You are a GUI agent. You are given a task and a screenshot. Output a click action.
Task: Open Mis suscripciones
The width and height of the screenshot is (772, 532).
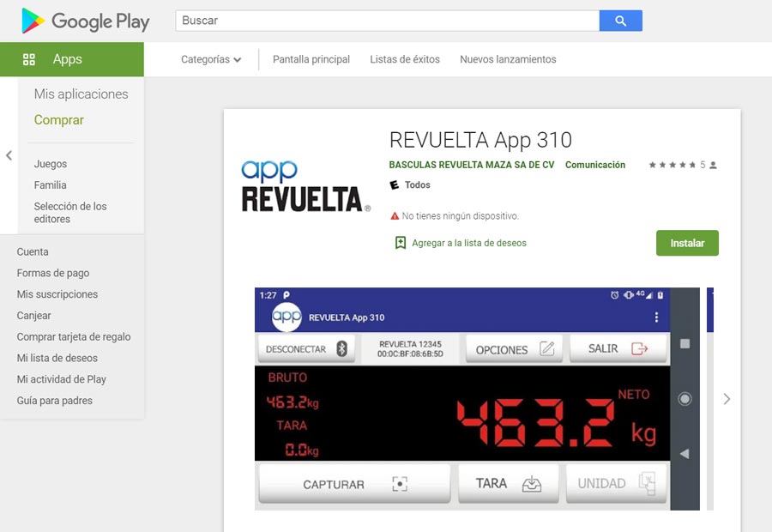click(x=57, y=294)
